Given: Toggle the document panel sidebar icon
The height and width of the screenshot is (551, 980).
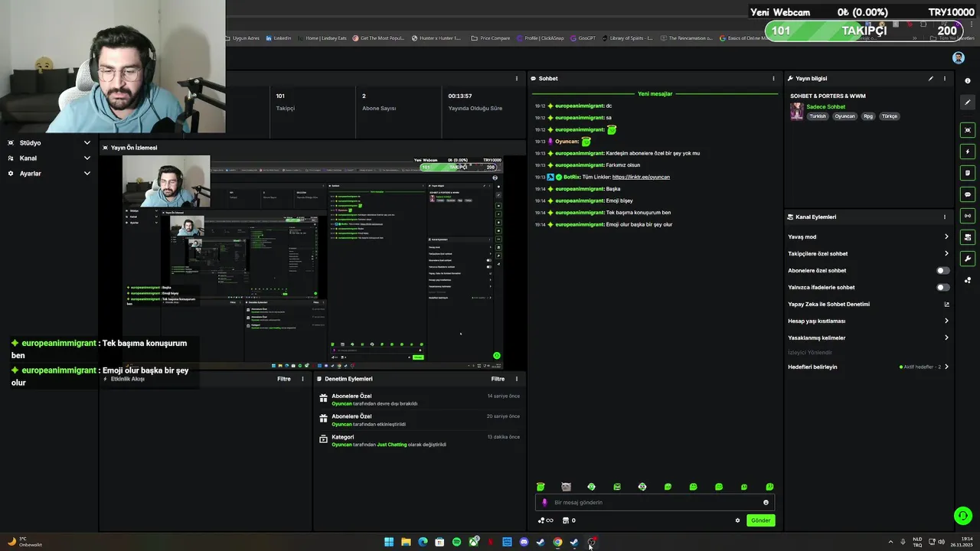Looking at the screenshot, I should tap(968, 173).
